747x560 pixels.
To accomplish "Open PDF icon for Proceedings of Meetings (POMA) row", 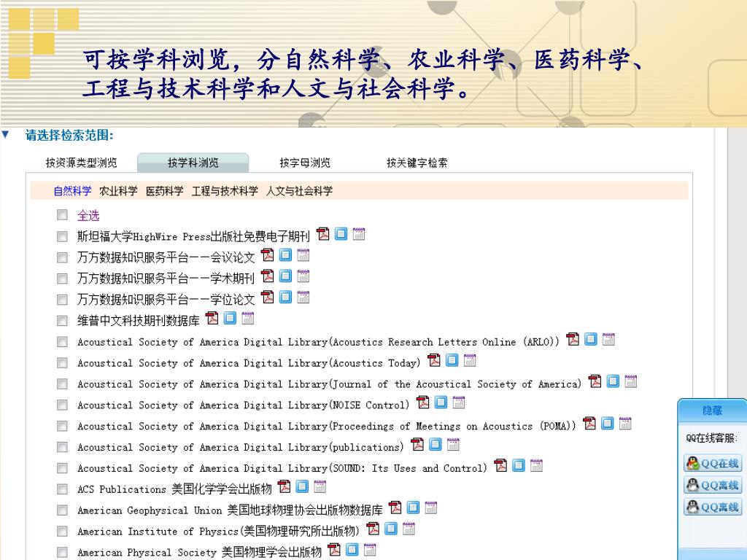I will pos(589,424).
